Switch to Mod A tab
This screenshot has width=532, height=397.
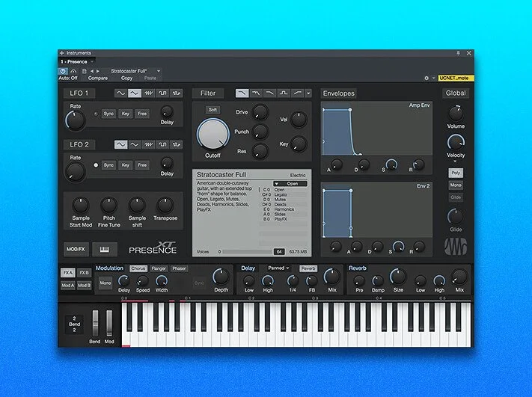point(68,286)
